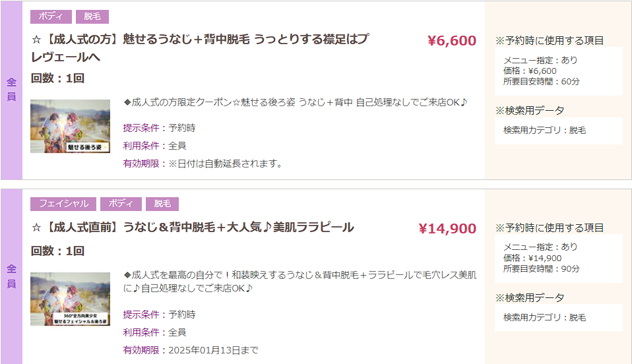Viewport: 632px width, 364px height.
Task: Click 所要目安時間：90分 in the booking details
Action: (x=541, y=269)
